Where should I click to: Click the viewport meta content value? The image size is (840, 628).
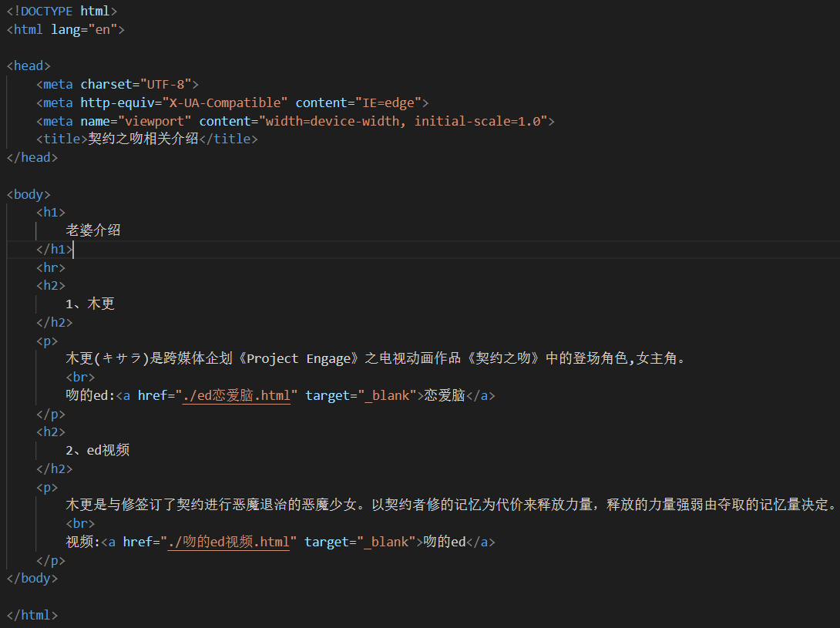tap(403, 122)
